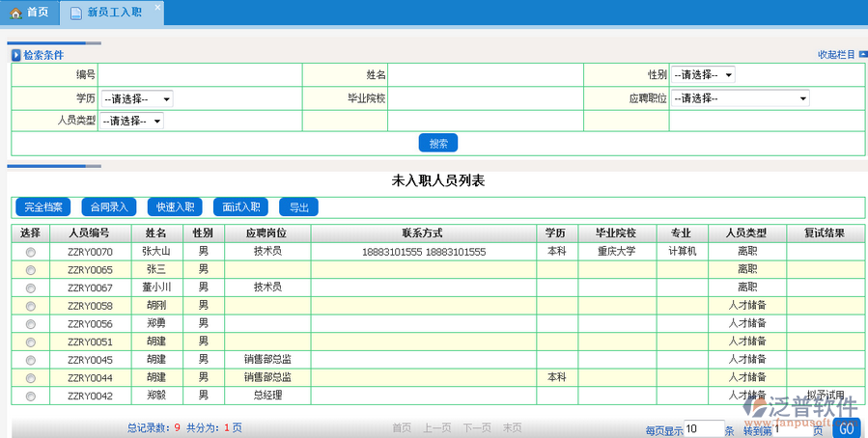Open the 应聘职位 dropdown
868x438 pixels.
pos(740,98)
